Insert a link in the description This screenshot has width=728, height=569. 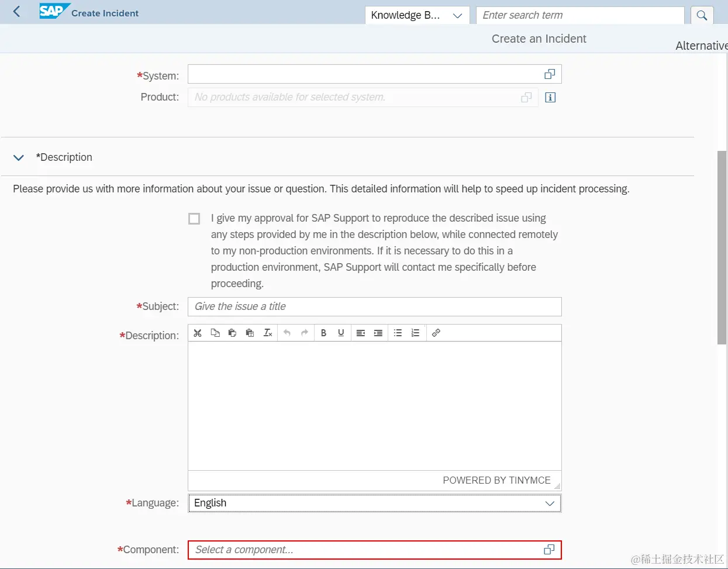pyautogui.click(x=436, y=333)
